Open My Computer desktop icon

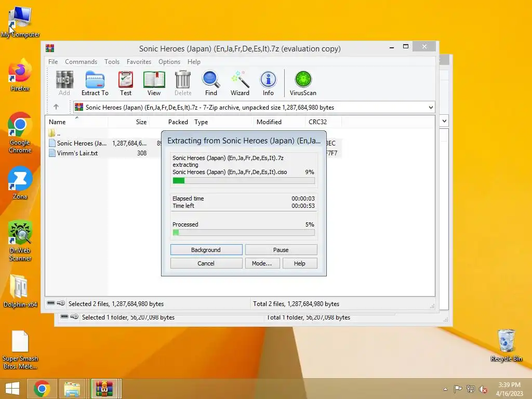click(x=20, y=21)
